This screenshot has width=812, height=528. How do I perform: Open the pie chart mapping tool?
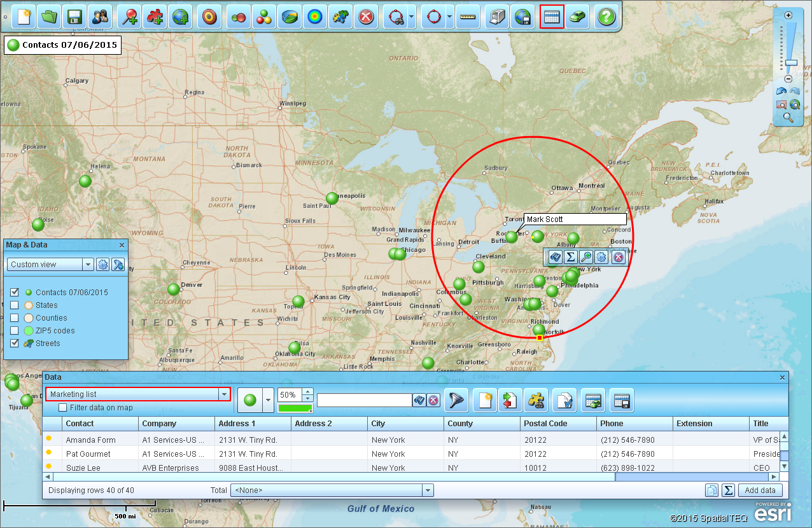coord(289,17)
